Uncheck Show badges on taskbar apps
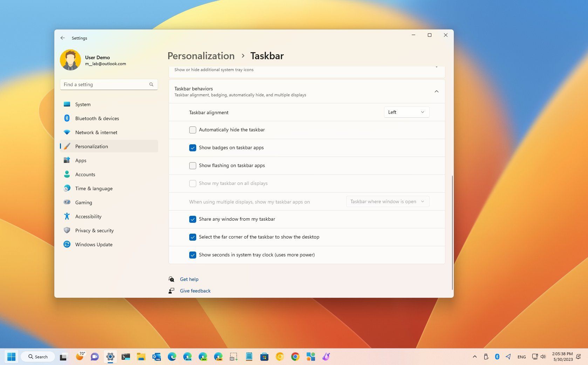588x365 pixels. pos(193,148)
